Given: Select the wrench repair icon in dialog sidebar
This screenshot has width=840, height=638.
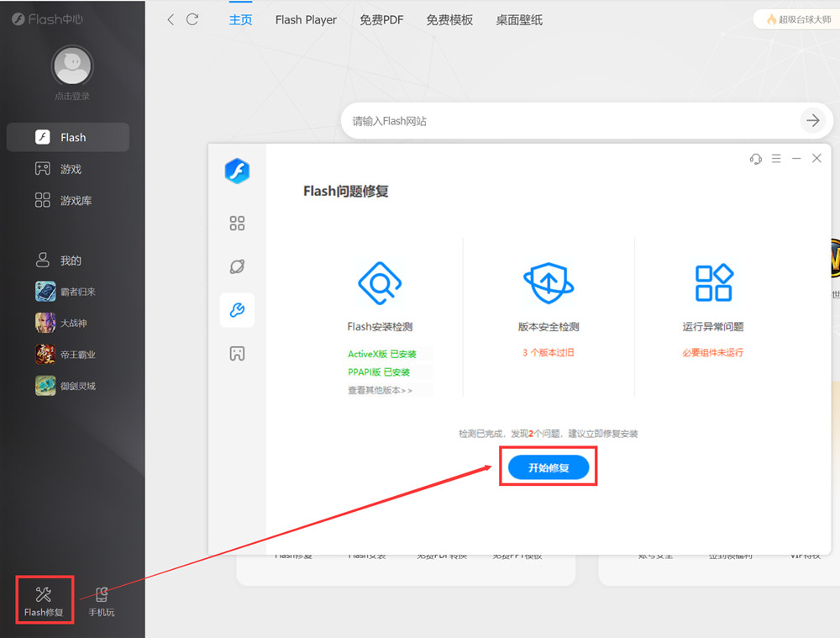Looking at the screenshot, I should (x=237, y=310).
